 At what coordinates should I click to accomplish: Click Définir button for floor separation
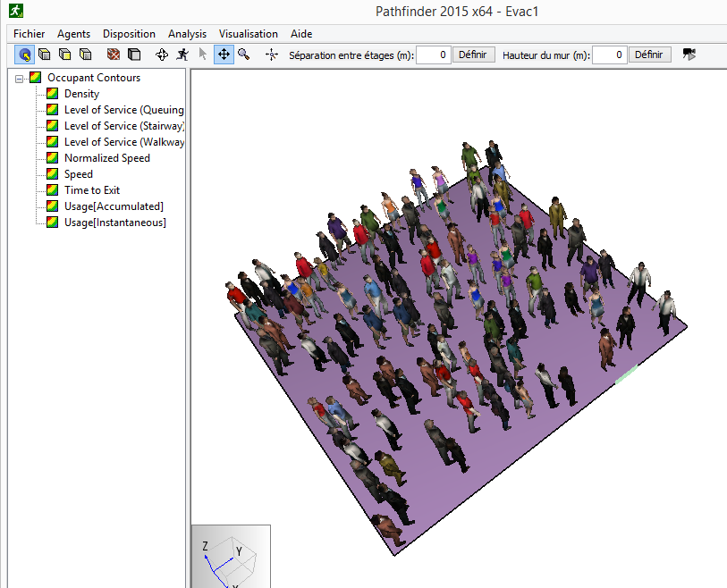[473, 55]
